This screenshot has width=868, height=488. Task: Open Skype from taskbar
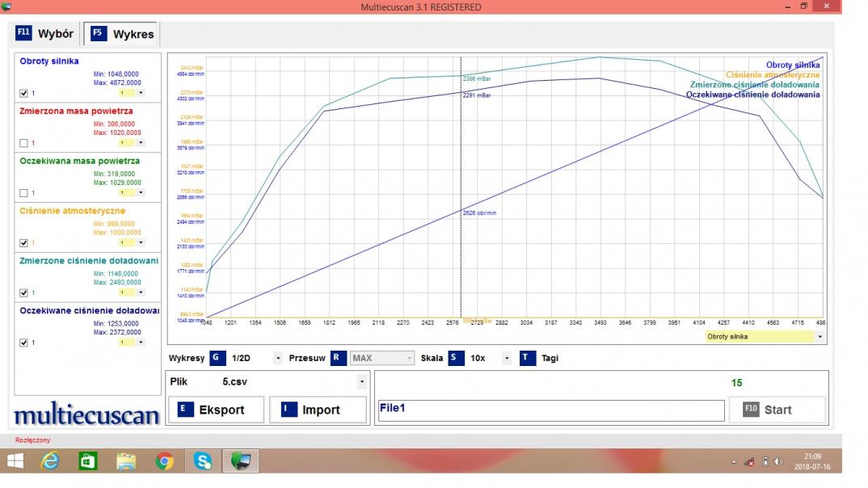203,461
